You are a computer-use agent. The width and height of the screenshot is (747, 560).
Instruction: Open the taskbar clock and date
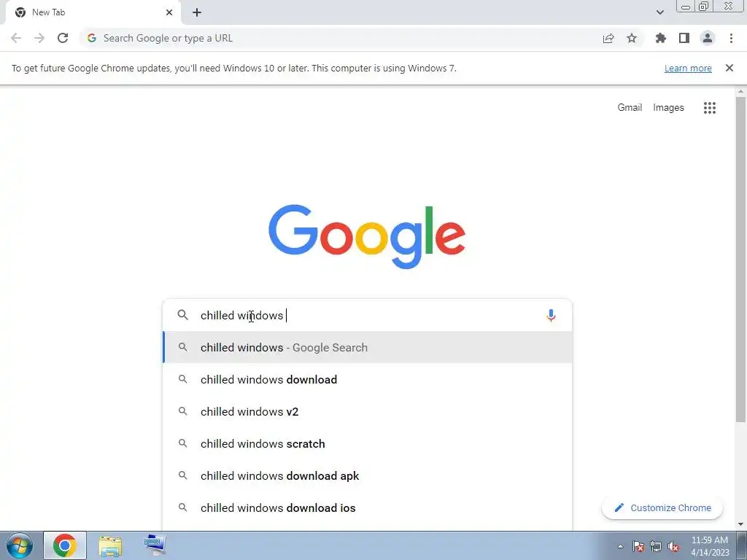(710, 546)
